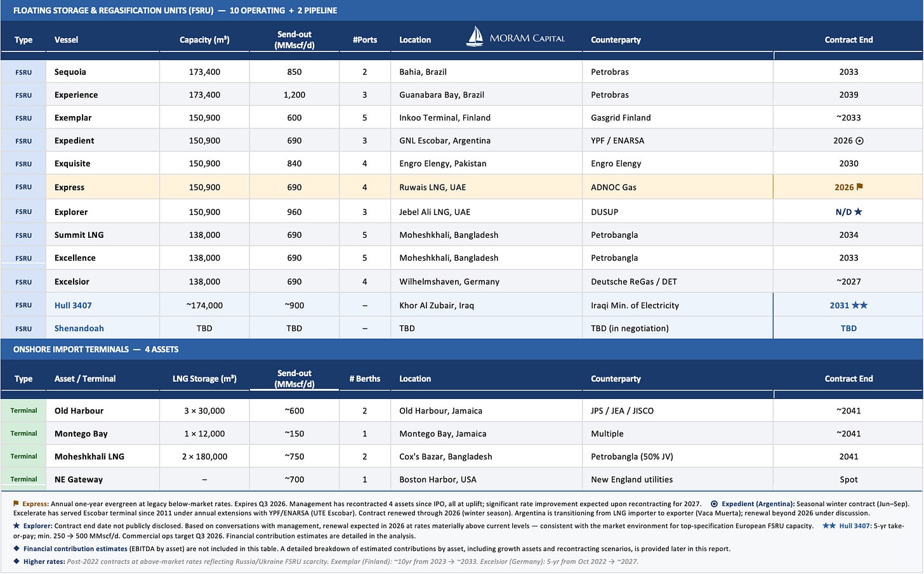Select the Ruwais LNG, UAE location

click(432, 187)
